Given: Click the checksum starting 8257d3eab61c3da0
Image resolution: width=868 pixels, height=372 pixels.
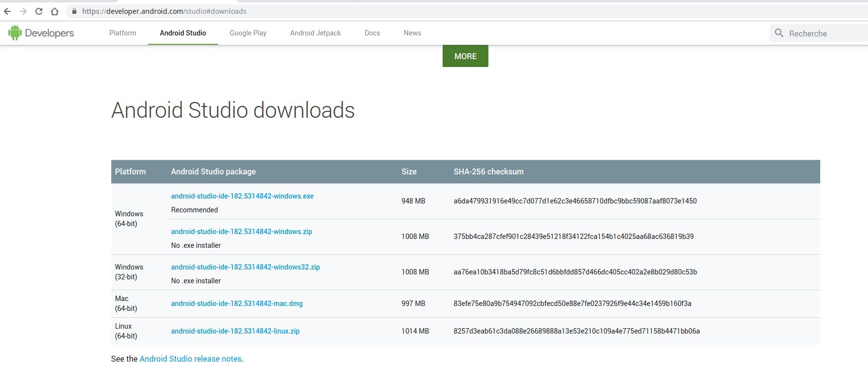Looking at the screenshot, I should pyautogui.click(x=577, y=331).
